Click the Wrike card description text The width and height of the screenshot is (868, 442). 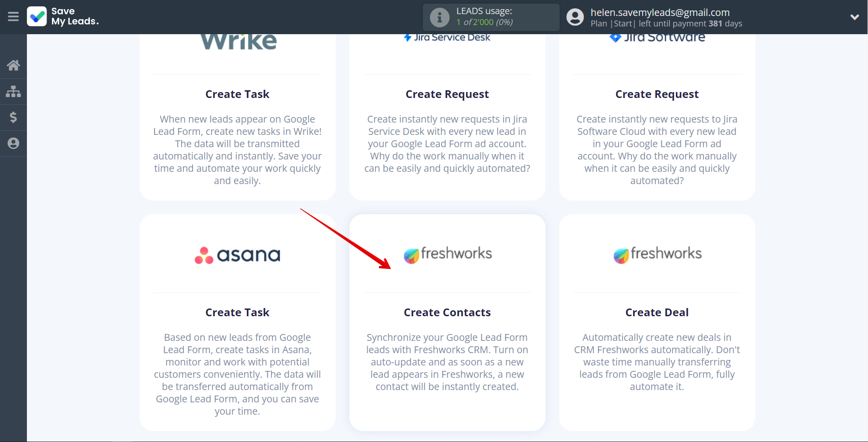coord(237,150)
